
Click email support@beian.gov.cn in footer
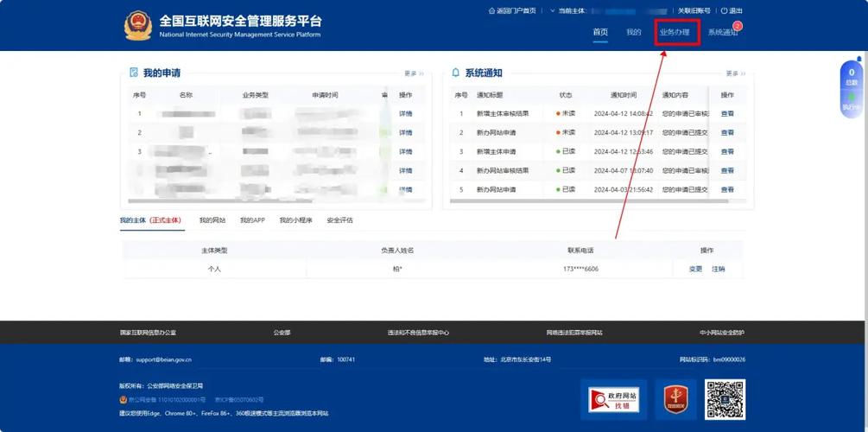click(x=162, y=359)
